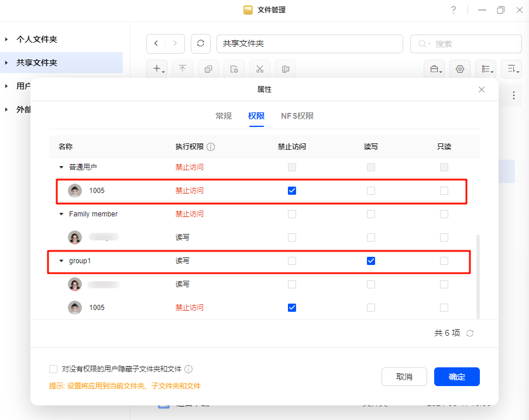Image resolution: width=529 pixels, height=420 pixels.
Task: Enable 对没有权限的用户隐藏子文件夹和文件 checkbox
Action: (53, 369)
